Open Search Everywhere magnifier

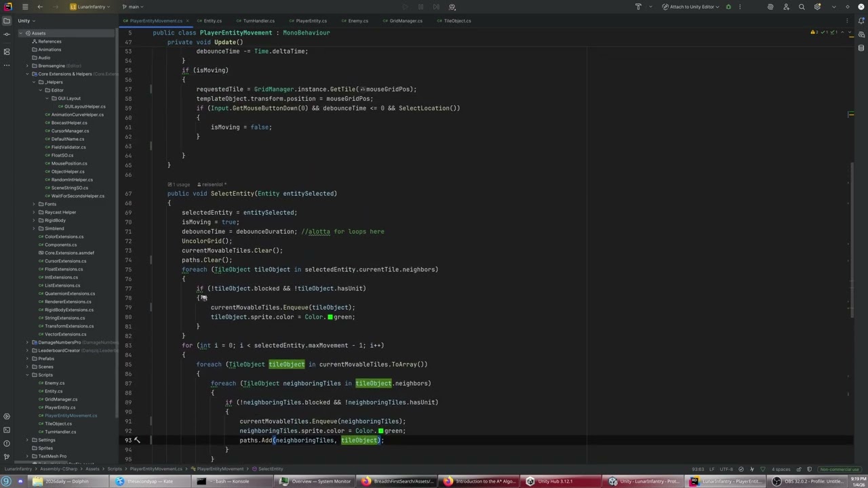tap(802, 7)
